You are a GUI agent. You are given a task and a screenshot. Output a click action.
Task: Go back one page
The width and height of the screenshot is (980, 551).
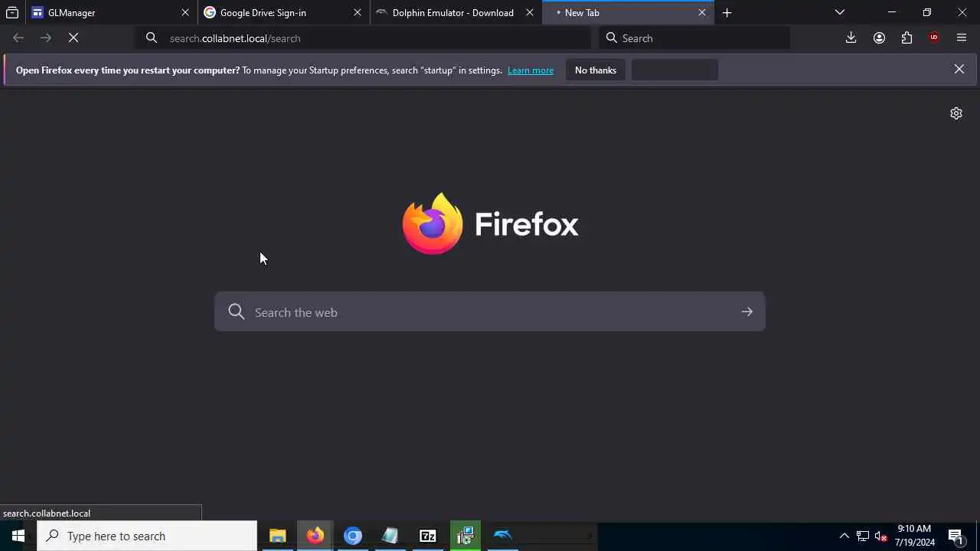pyautogui.click(x=18, y=37)
